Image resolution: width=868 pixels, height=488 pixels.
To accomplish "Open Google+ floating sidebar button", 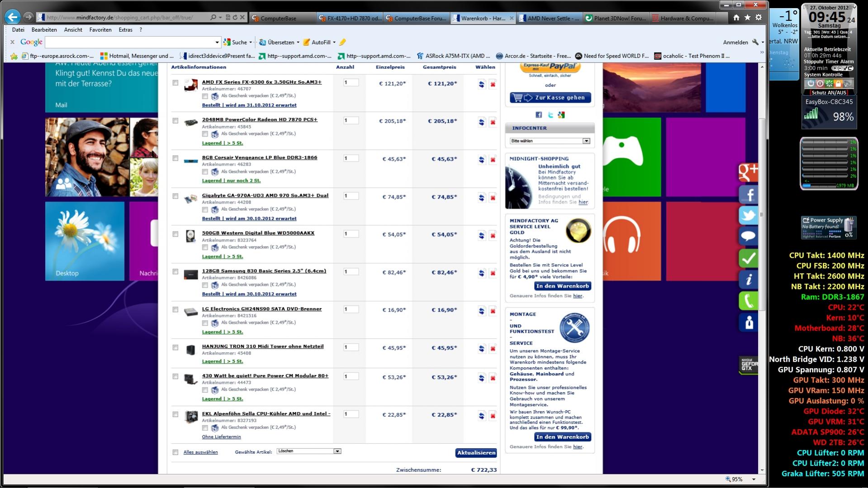I will click(x=748, y=171).
